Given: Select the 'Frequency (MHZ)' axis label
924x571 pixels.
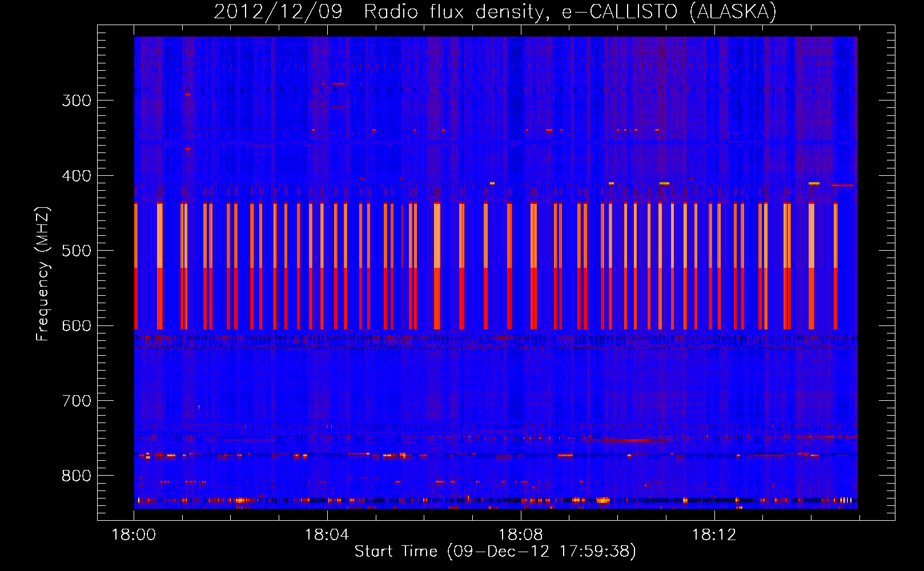Looking at the screenshot, I should coord(43,274).
